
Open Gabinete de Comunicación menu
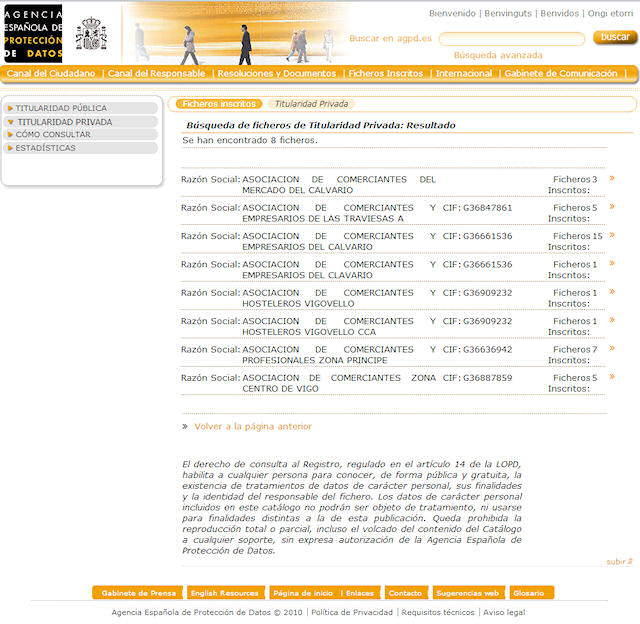coord(561,73)
